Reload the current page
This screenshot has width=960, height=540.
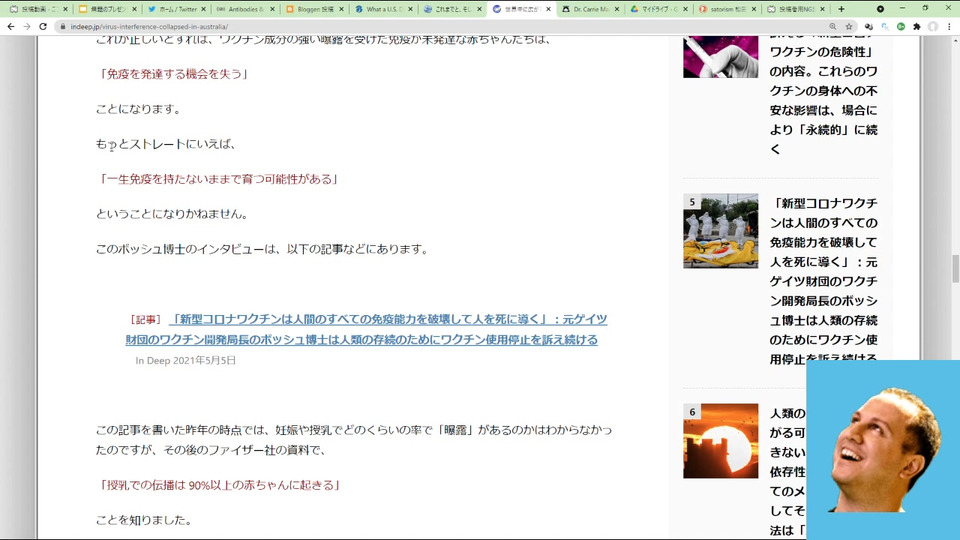43,26
